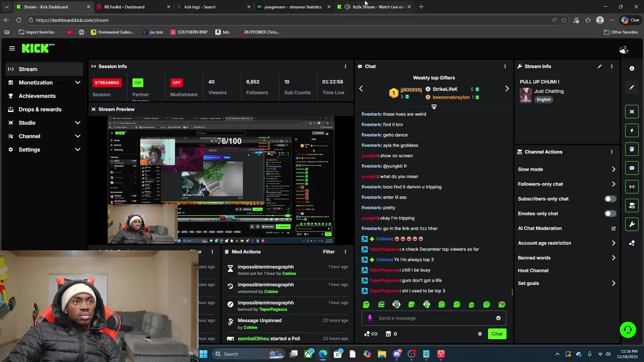Open StrikeLifeK gifter name

point(445,89)
